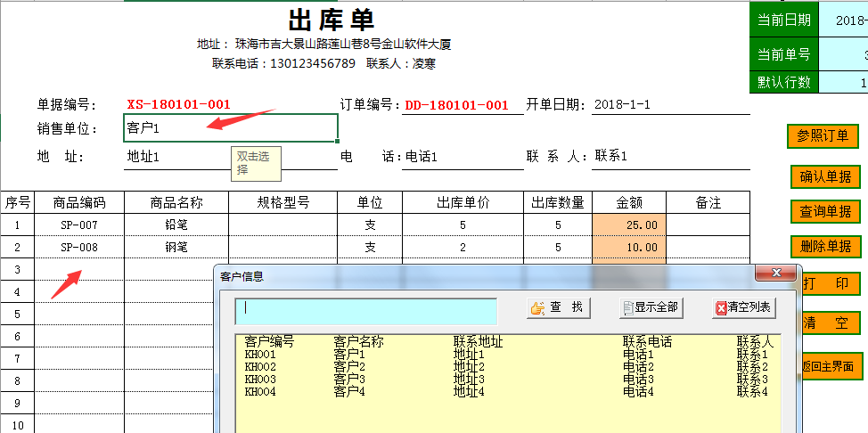
Task: Click the customer search input field
Action: (366, 311)
